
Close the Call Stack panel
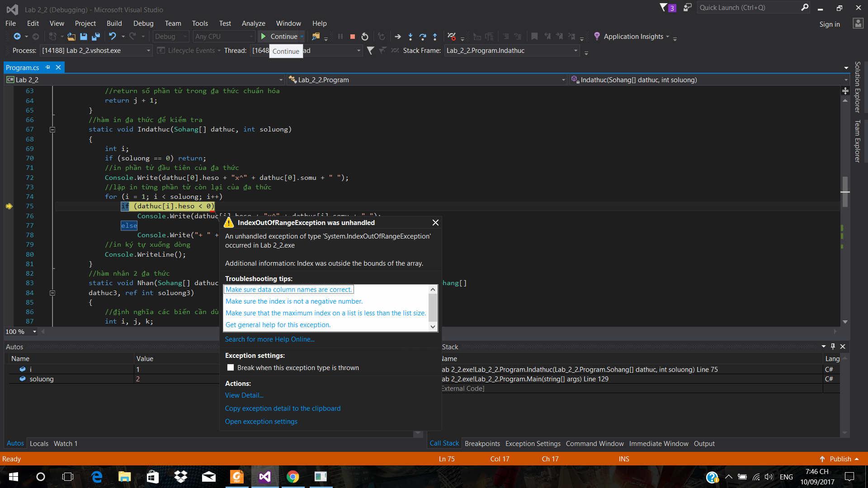pyautogui.click(x=843, y=347)
